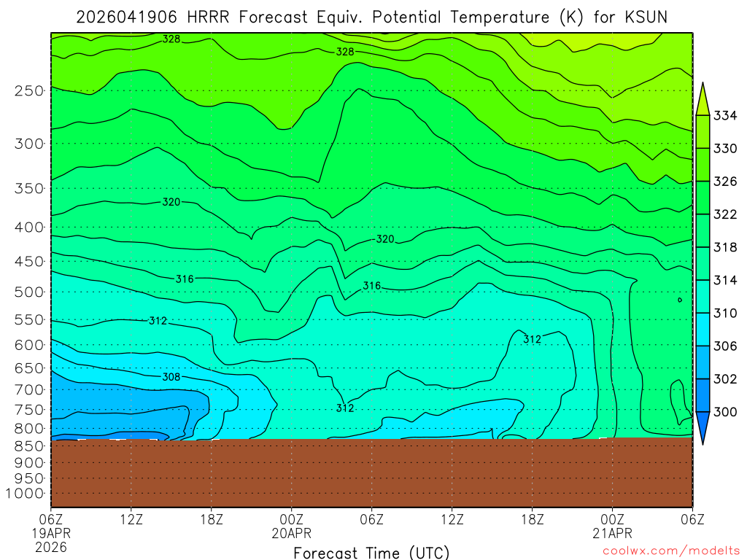Click the 318 colorbar value
This screenshot has height=560, width=747.
725,247
